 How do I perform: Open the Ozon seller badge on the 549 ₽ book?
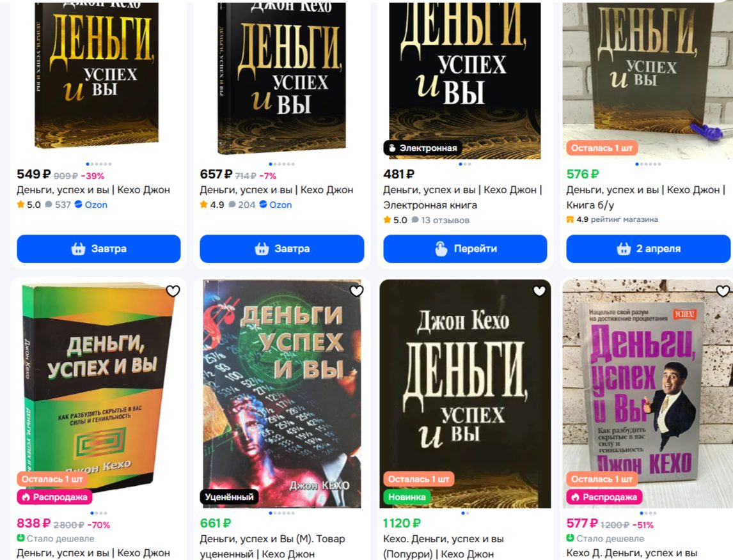[91, 205]
